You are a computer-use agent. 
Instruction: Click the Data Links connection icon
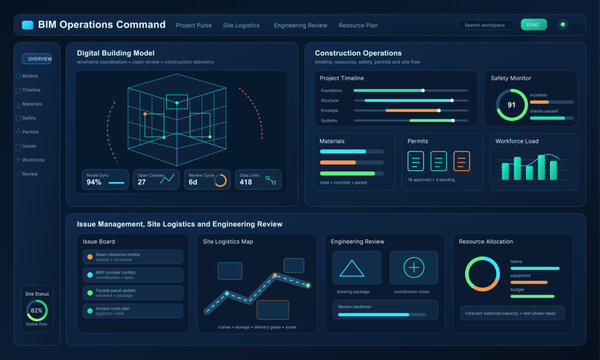(271, 180)
